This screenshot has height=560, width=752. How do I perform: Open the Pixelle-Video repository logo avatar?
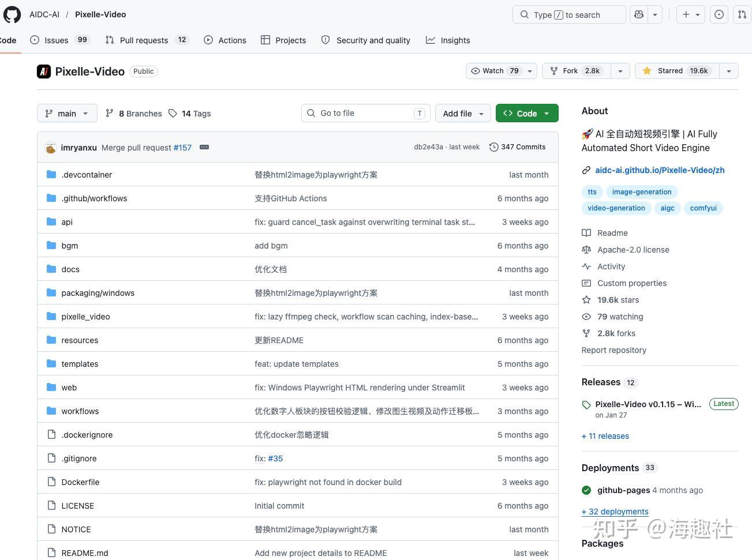44,72
